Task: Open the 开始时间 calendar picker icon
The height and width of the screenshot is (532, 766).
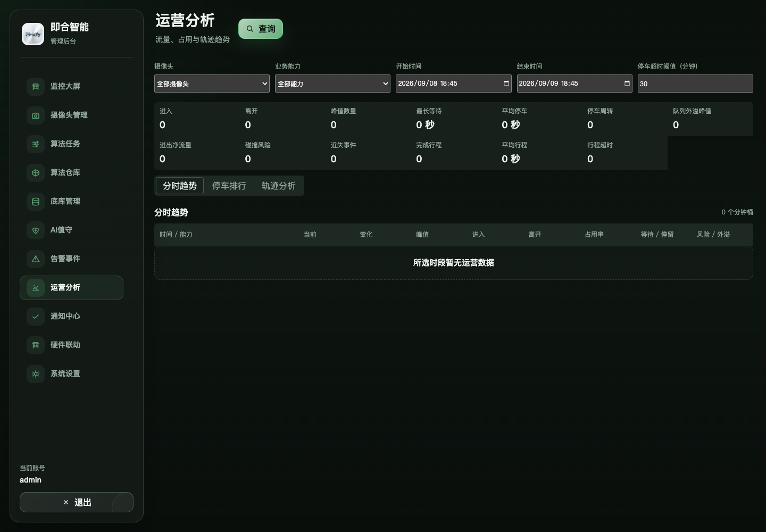Action: (x=506, y=84)
